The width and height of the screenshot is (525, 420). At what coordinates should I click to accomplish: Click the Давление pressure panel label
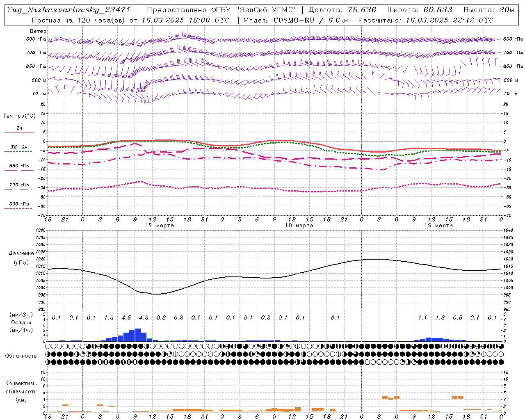(21, 253)
